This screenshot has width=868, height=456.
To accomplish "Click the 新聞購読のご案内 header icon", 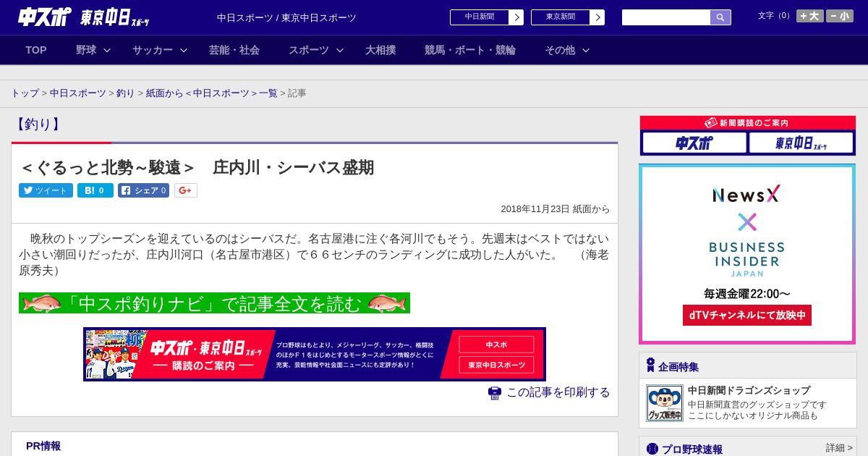I will [x=711, y=123].
